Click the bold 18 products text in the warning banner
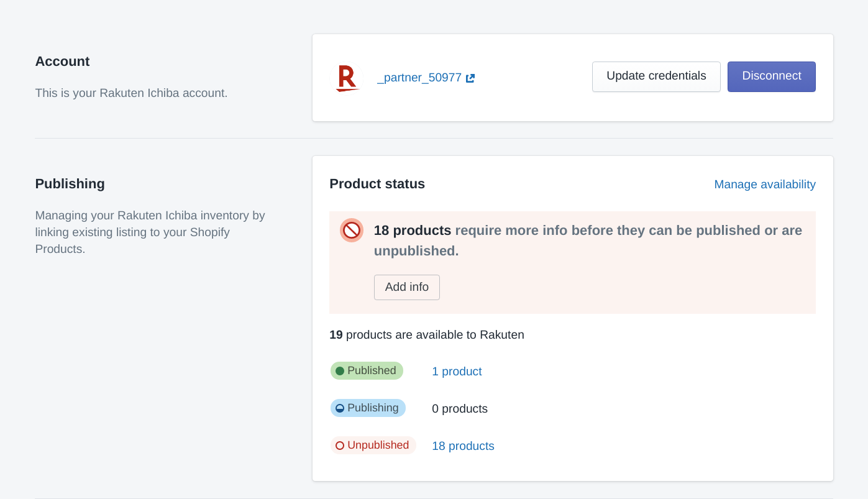Image resolution: width=868 pixels, height=499 pixels. coord(413,231)
